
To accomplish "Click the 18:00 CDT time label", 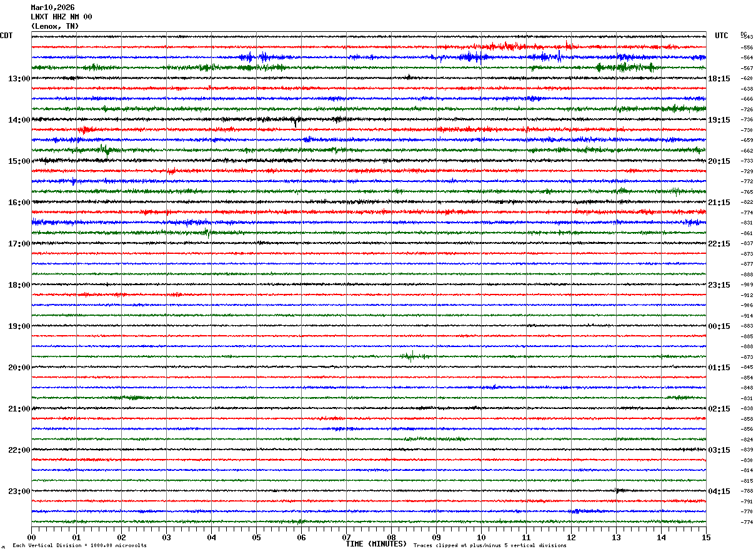I will 19,285.
